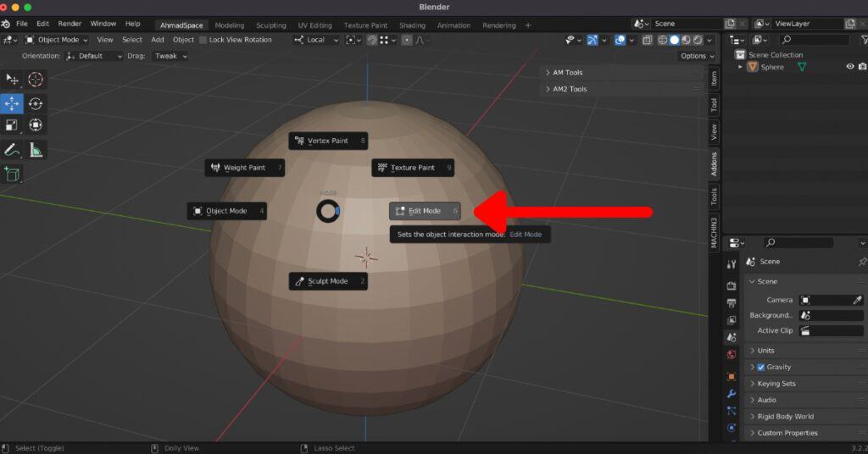The width and height of the screenshot is (868, 454).
Task: Open the Object Mode dropdown in header
Action: (x=57, y=40)
